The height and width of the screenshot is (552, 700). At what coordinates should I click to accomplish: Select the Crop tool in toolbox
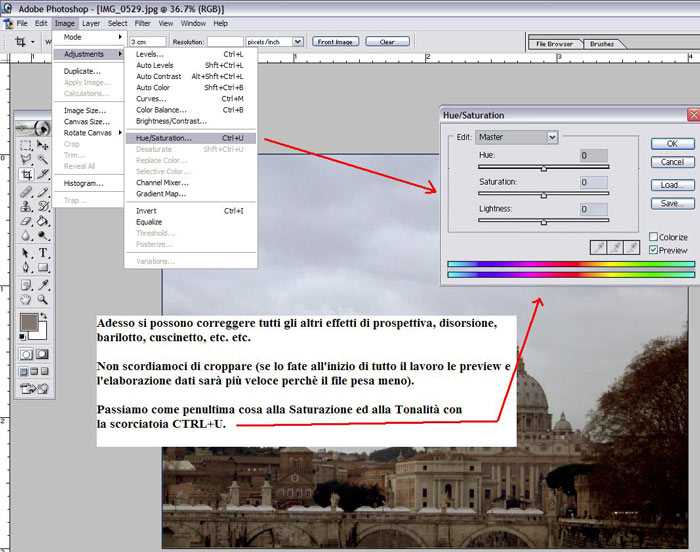click(26, 174)
